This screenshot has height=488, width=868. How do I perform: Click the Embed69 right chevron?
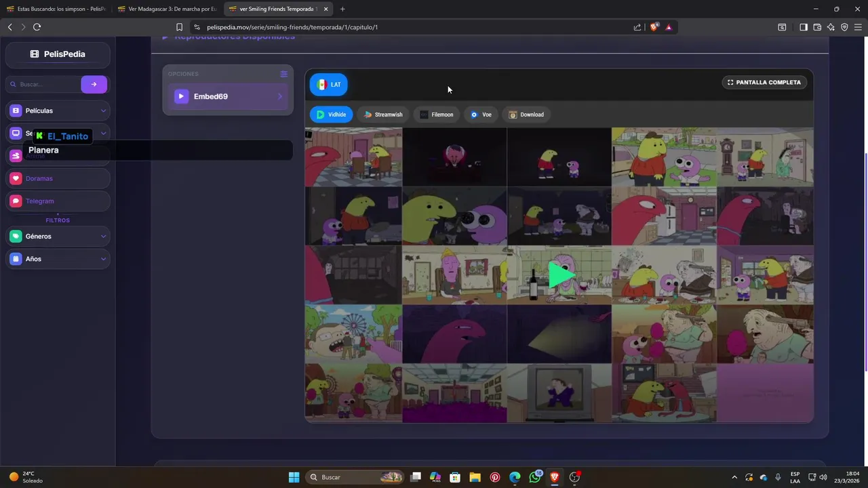coord(279,96)
